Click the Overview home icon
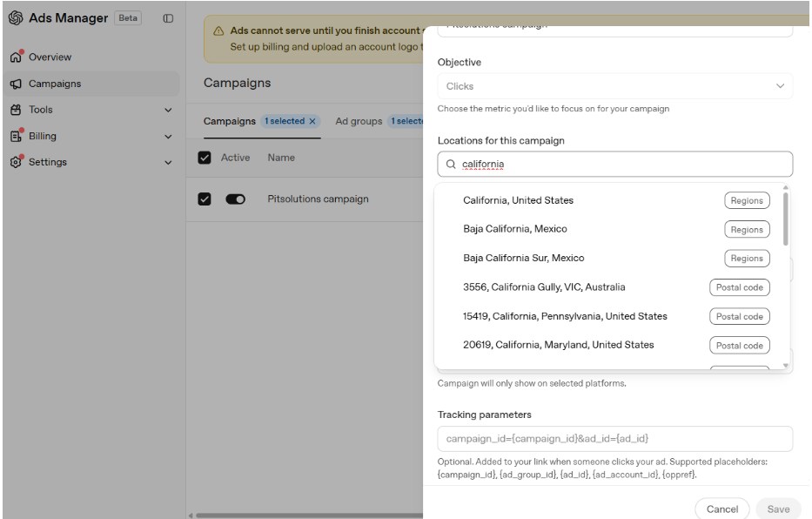The image size is (812, 519). pos(16,57)
